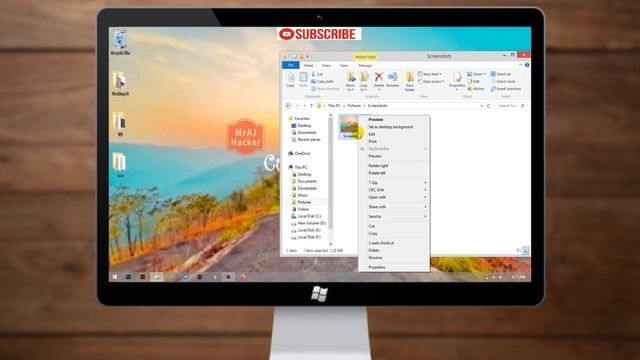Switch to the Share ribbon tab

326,65
